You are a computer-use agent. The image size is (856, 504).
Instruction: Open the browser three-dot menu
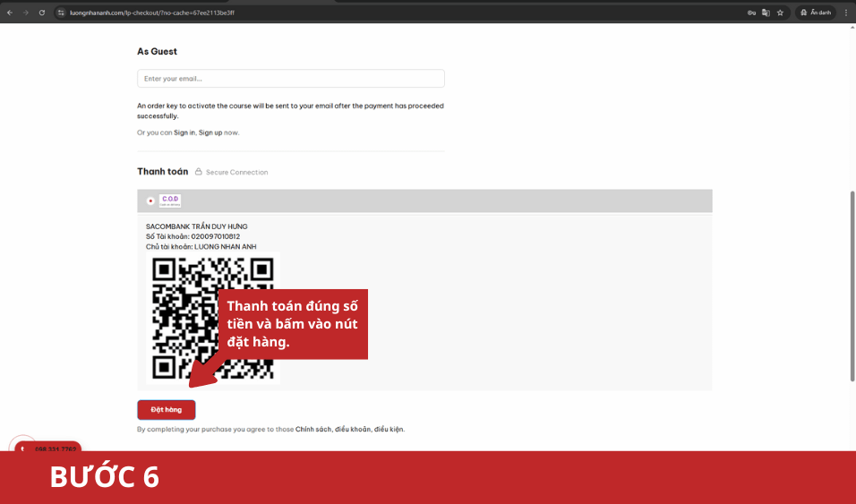[x=846, y=13]
